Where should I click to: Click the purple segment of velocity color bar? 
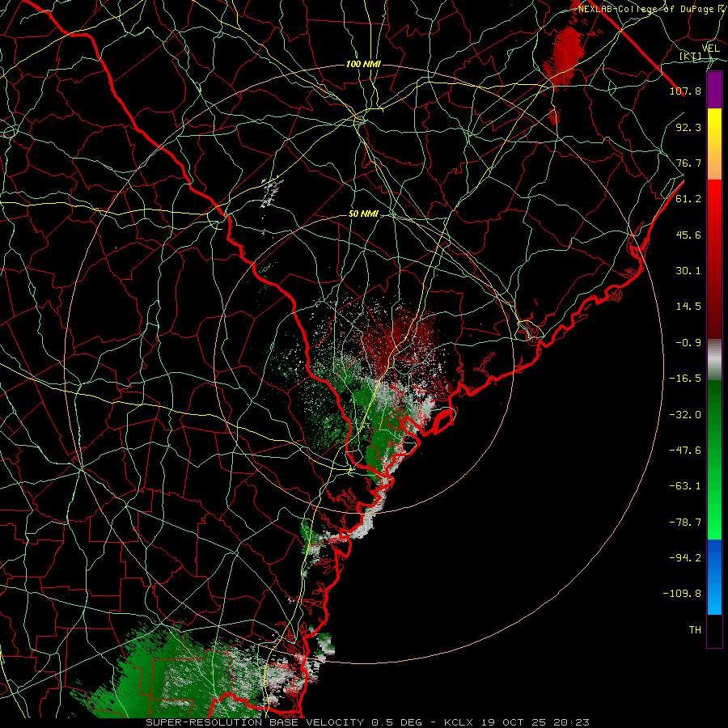[x=714, y=90]
